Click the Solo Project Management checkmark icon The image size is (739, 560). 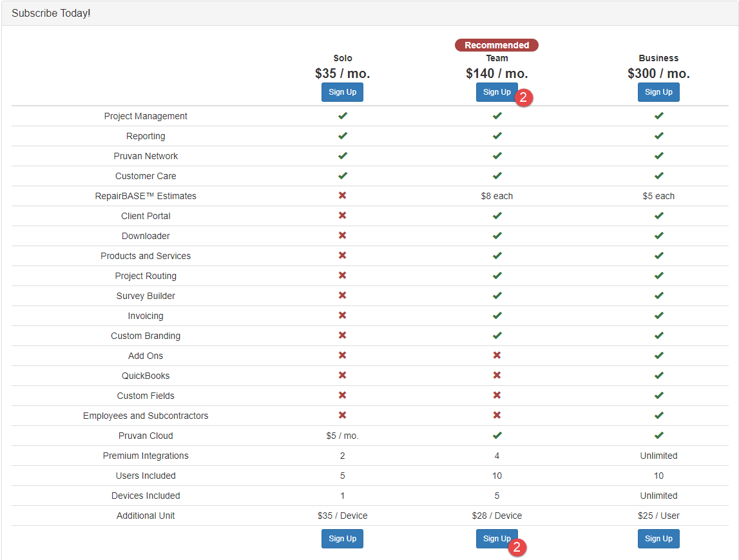(343, 116)
